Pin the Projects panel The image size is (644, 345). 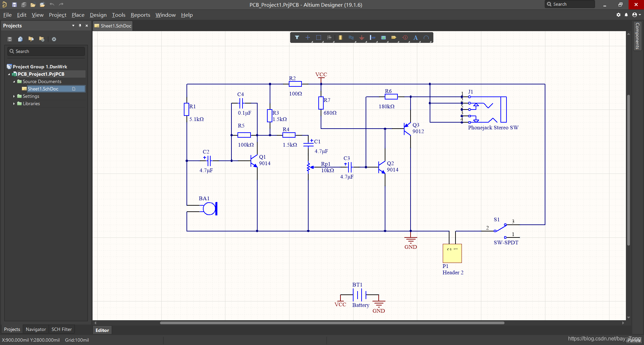click(x=80, y=25)
